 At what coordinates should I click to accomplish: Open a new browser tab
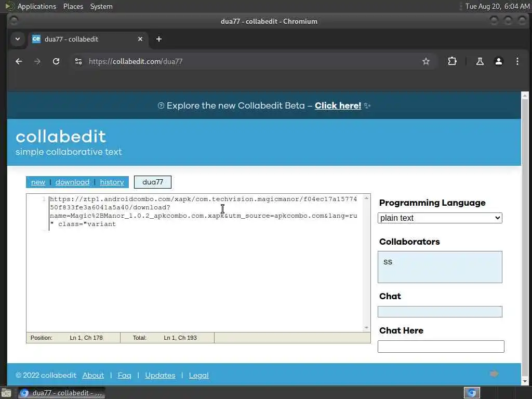click(159, 39)
